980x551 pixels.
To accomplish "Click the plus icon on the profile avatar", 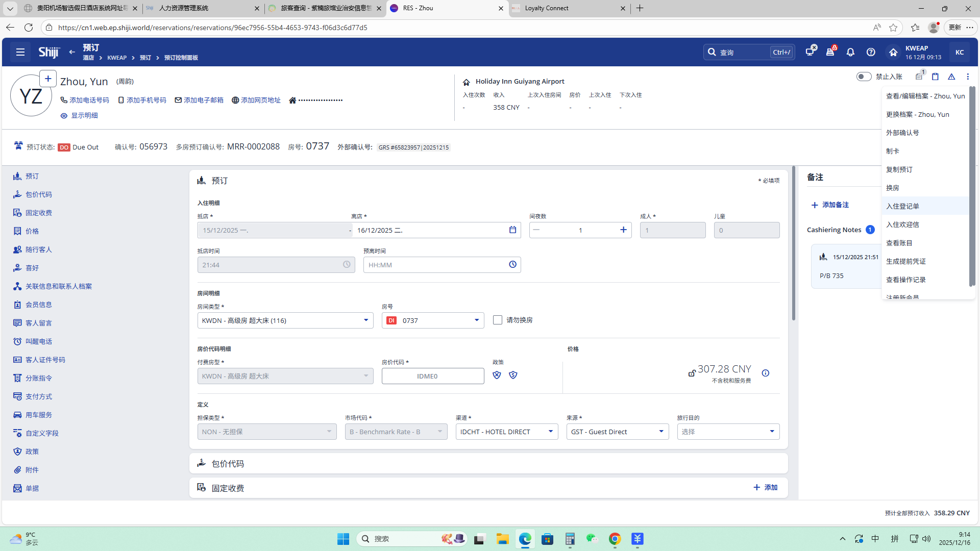I will (48, 79).
